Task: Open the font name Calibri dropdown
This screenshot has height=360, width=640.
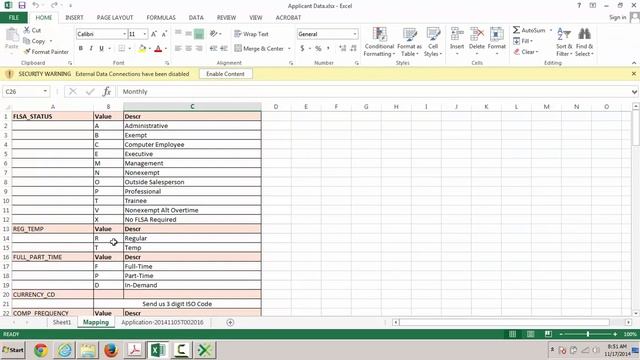Action: tap(124, 34)
